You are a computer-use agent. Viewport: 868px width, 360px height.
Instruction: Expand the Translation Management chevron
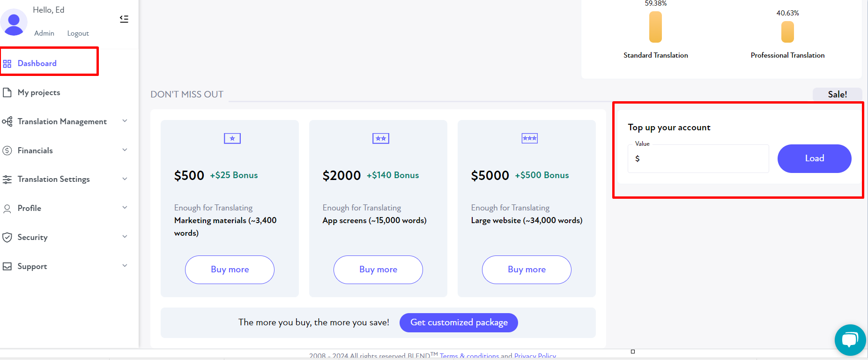[125, 121]
